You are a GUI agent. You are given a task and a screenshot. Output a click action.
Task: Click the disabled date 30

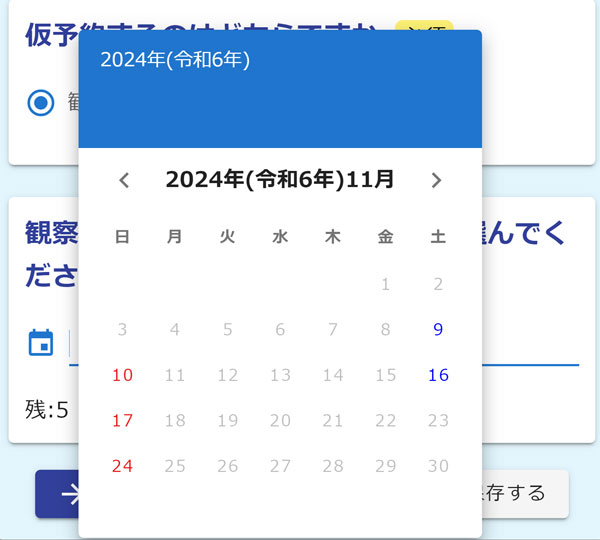(x=438, y=466)
